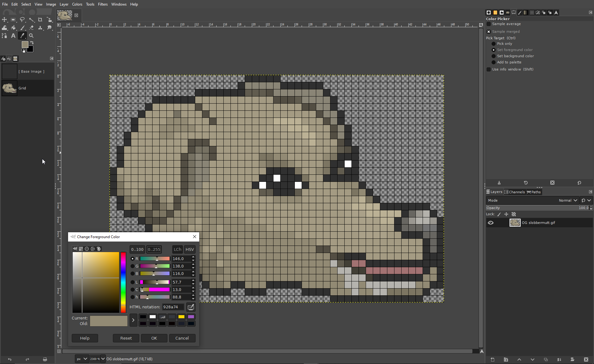The image size is (594, 364).
Task: Select the Paths tool
Action: point(4,36)
